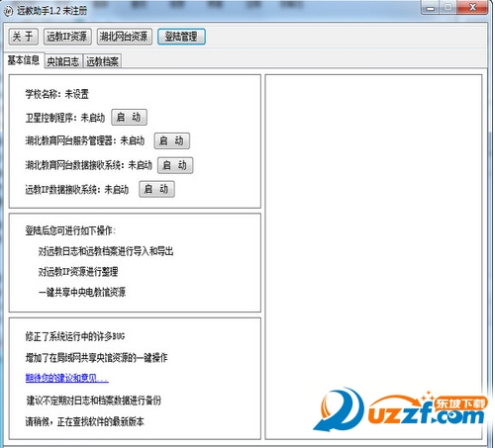Image resolution: width=495 pixels, height=448 pixels.
Task: Start 远教IP数据接收系统 with its 启动 button
Action: tap(156, 189)
